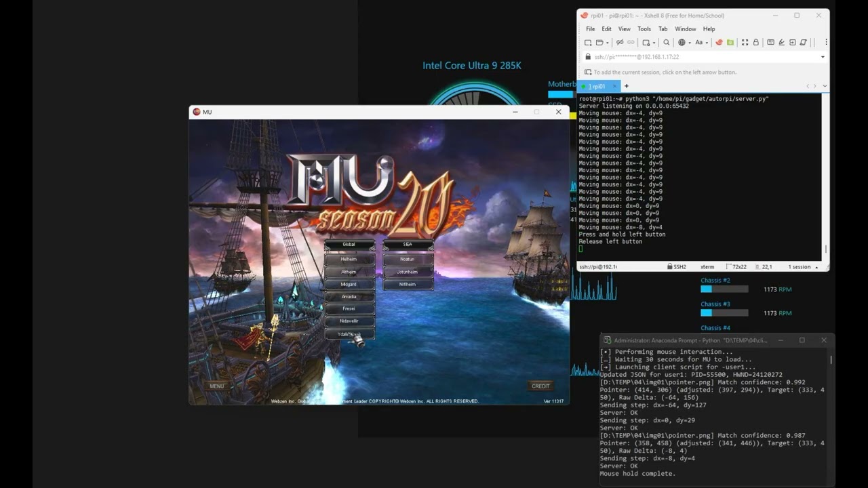Click 'Mouse hold complete.' line in Anaconda Prompt
The height and width of the screenshot is (488, 868).
637,474
